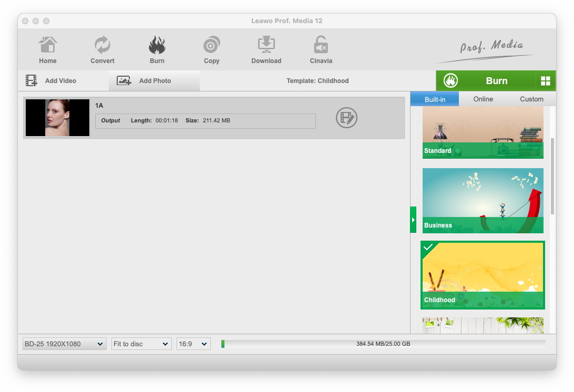This screenshot has width=574, height=392.
Task: Toggle the disc menu grid icon
Action: 546,81
